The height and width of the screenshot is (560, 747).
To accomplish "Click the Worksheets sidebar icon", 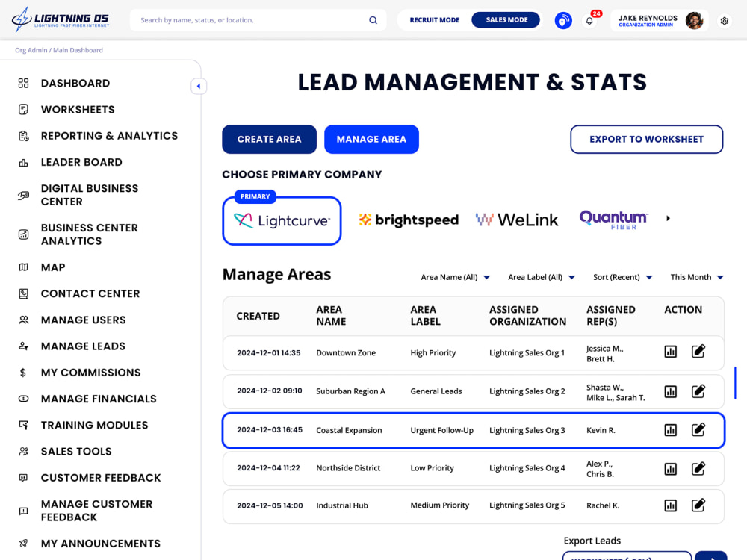I will click(x=23, y=110).
